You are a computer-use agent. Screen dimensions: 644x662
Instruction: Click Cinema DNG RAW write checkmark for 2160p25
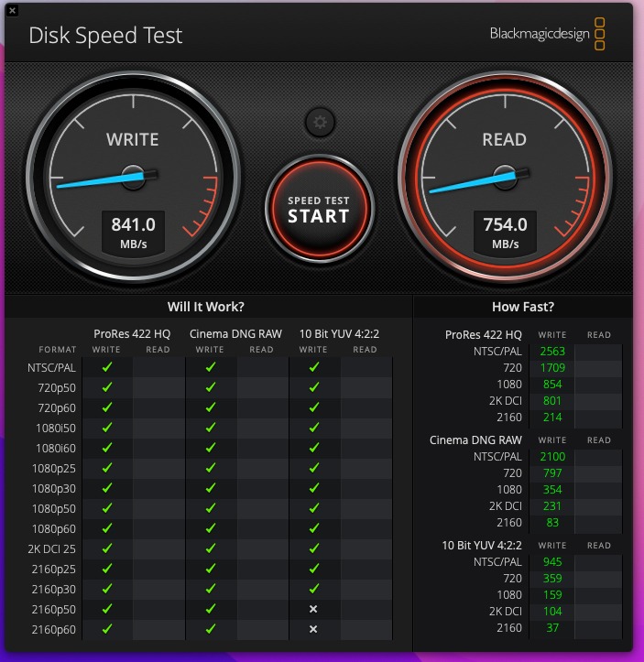click(x=211, y=569)
